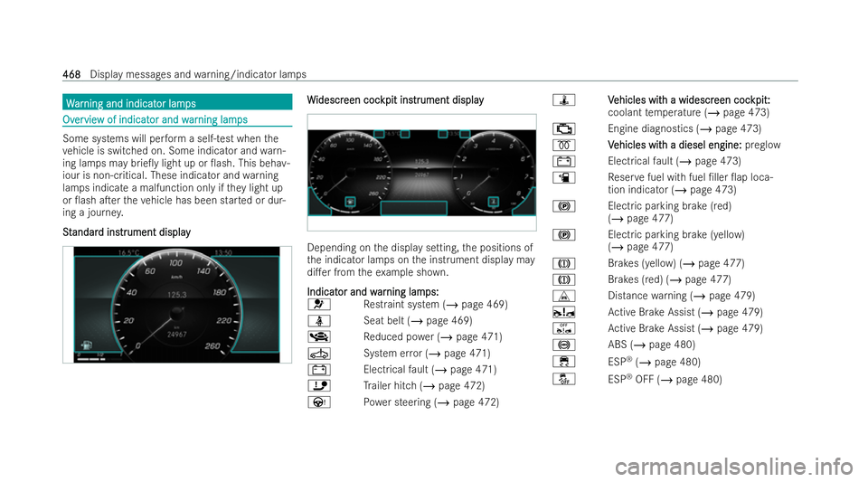Click the 'Widescreen cockpit instrument display' heading

(395, 99)
